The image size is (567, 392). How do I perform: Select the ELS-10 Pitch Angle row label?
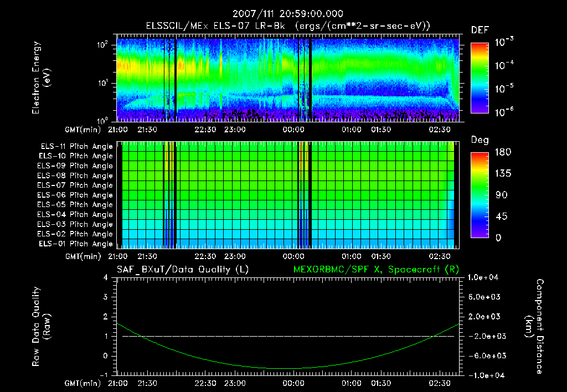76,156
